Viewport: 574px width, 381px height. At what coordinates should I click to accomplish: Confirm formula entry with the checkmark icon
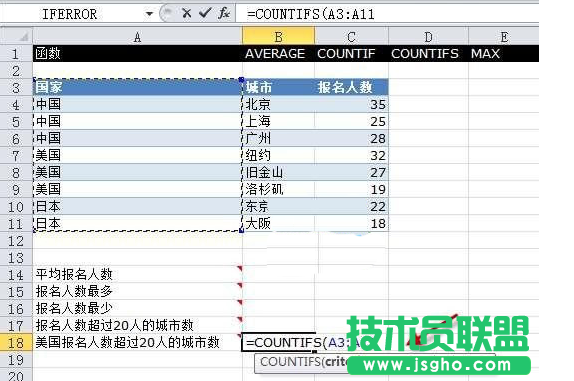click(205, 14)
